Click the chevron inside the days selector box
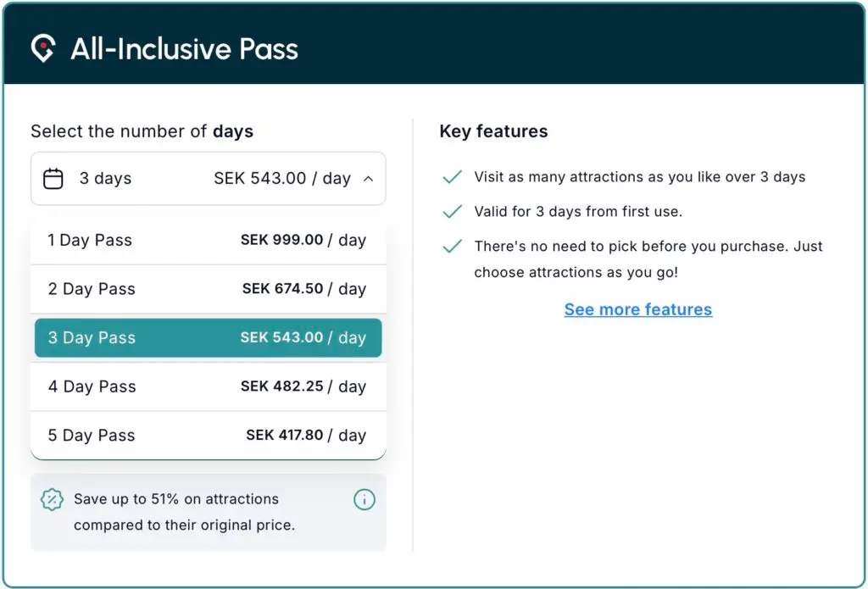The height and width of the screenshot is (589, 868). (368, 179)
